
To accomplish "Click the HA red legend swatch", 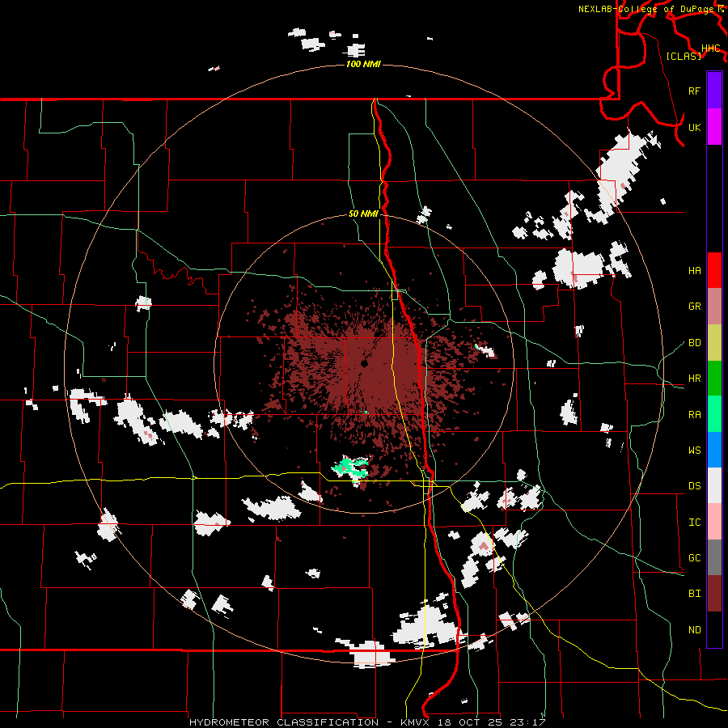I will [x=714, y=270].
